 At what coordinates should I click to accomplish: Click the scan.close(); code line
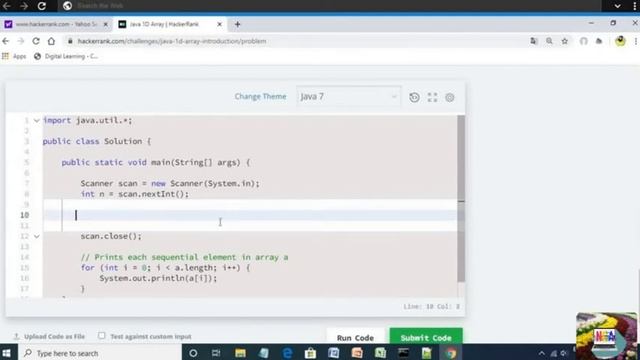[x=111, y=236]
